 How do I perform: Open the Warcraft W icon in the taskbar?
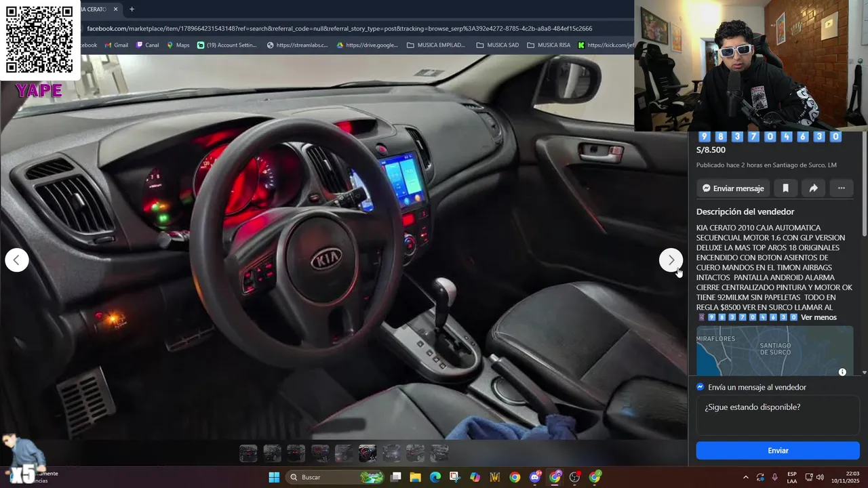[495, 477]
